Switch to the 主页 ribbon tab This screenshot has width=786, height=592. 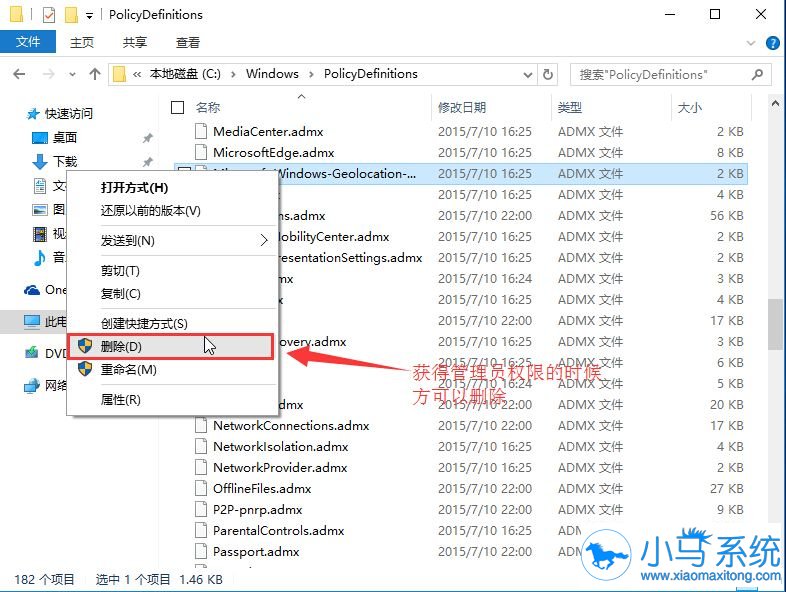[82, 42]
